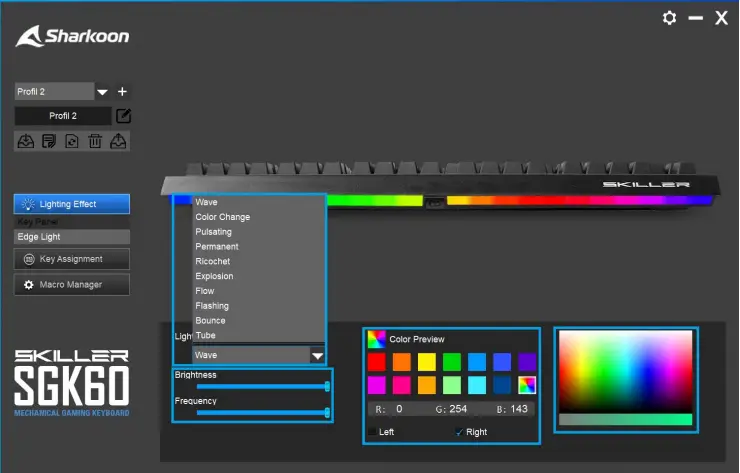This screenshot has width=740, height=473.
Task: Expand the Profil 2 profile dropdown
Action: (102, 92)
